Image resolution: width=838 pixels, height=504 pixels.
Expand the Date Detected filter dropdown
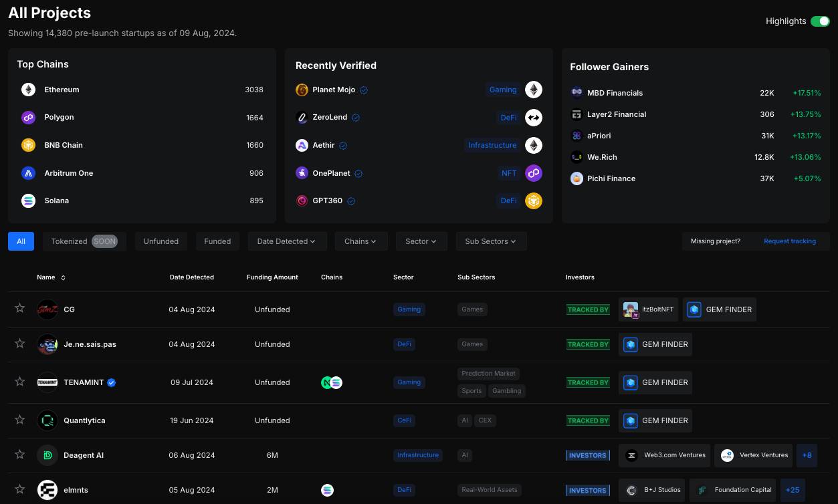point(287,241)
